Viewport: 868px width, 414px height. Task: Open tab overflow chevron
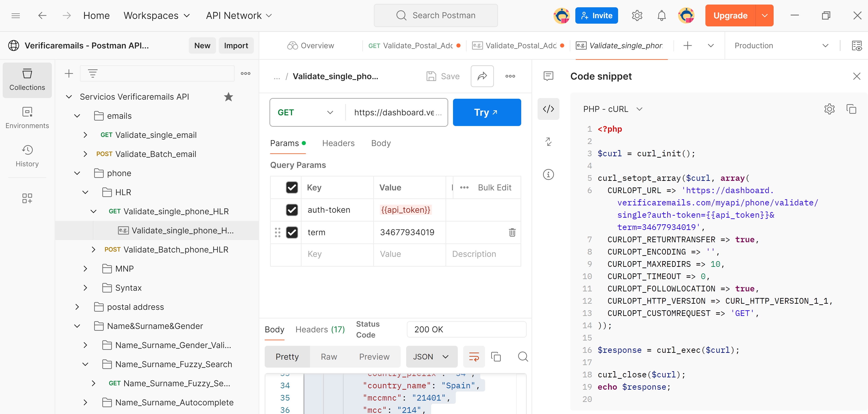[x=711, y=45]
